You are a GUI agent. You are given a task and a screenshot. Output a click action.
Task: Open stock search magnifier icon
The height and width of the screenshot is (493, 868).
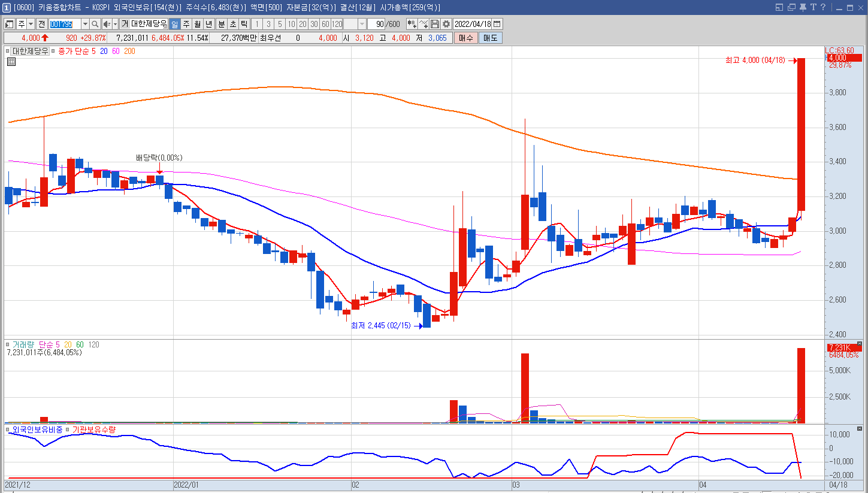pyautogui.click(x=95, y=24)
